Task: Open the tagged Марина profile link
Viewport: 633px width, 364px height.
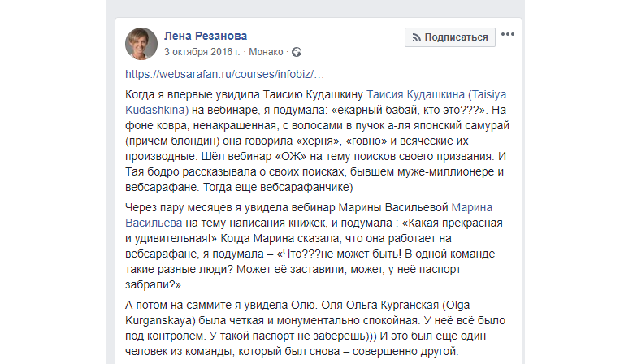Action: (x=472, y=207)
